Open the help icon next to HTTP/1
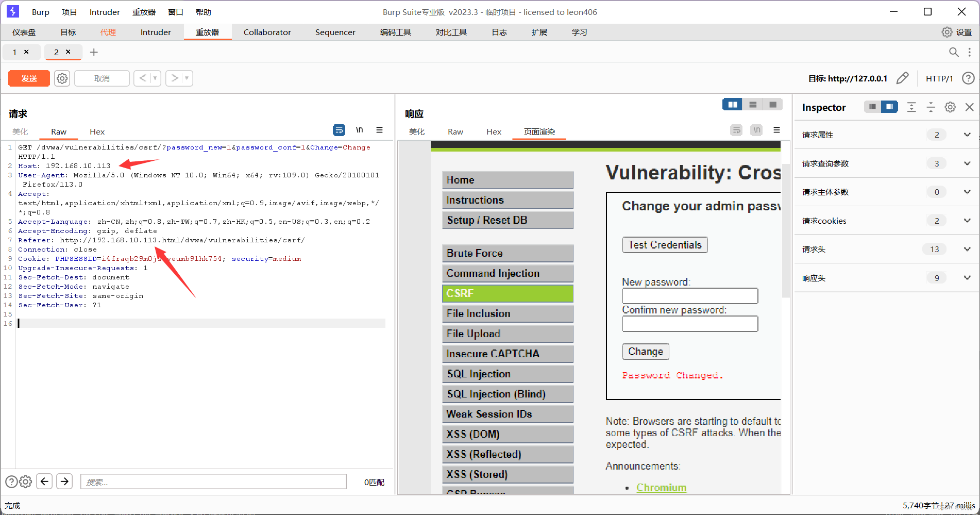The height and width of the screenshot is (515, 980). pyautogui.click(x=968, y=78)
